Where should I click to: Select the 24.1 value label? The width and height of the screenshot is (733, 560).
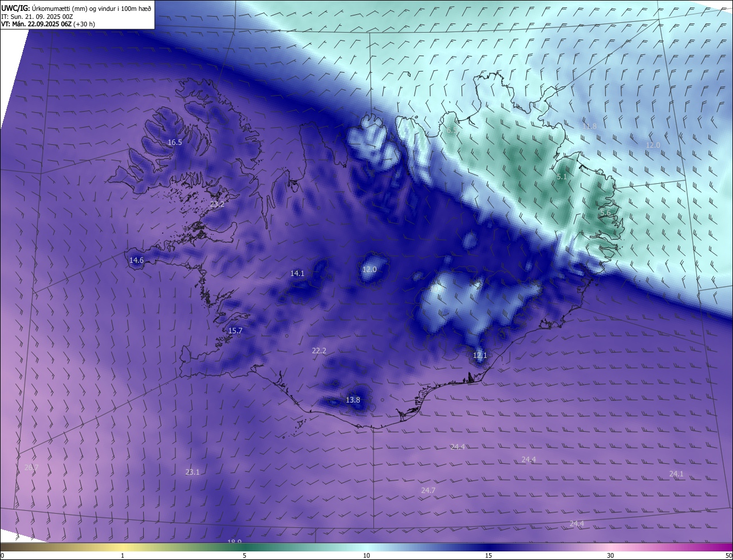click(676, 474)
